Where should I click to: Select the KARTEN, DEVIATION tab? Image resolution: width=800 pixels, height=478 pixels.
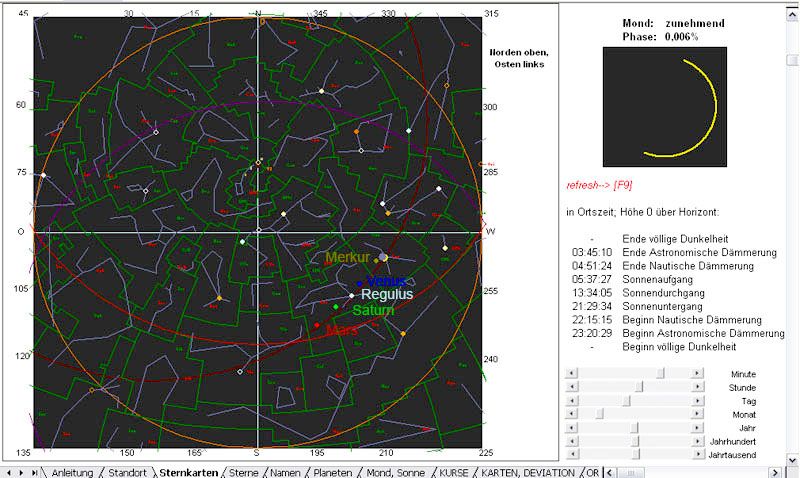click(x=527, y=472)
